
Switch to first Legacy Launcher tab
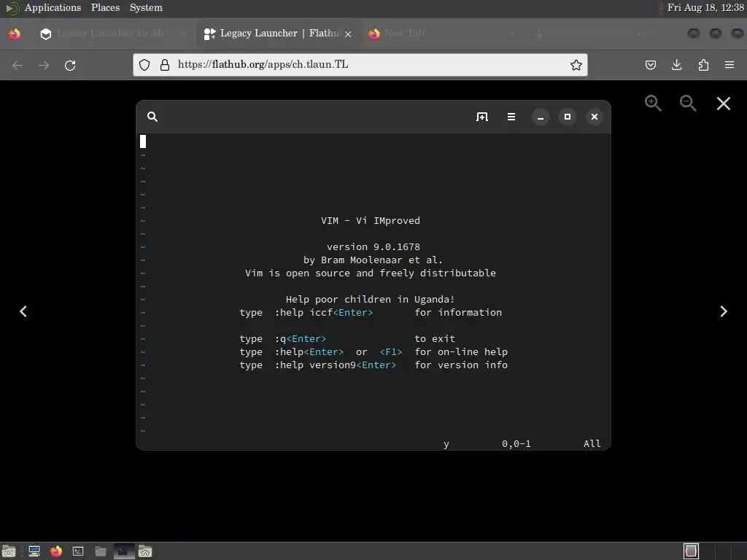(113, 34)
